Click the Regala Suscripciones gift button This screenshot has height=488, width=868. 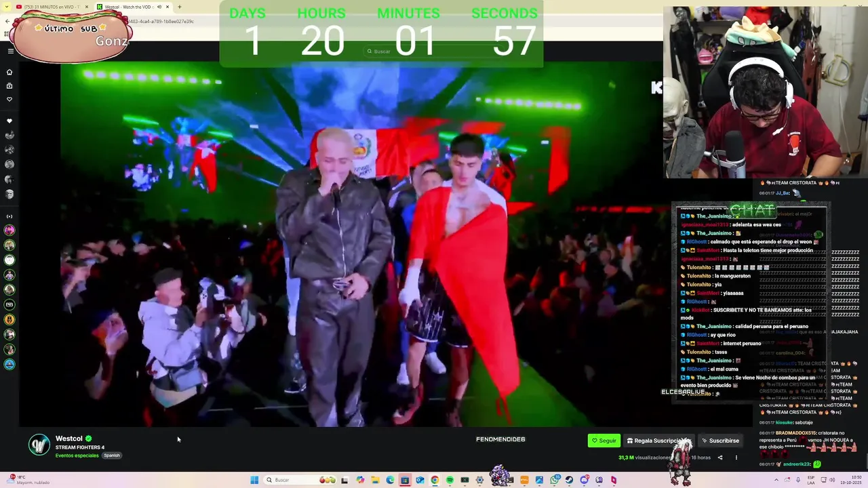pyautogui.click(x=658, y=441)
